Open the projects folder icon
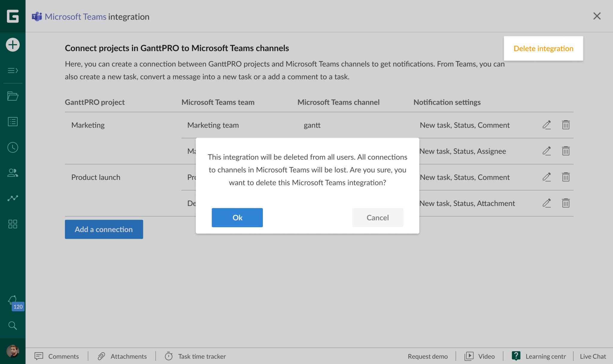Image resolution: width=613 pixels, height=364 pixels. click(13, 96)
